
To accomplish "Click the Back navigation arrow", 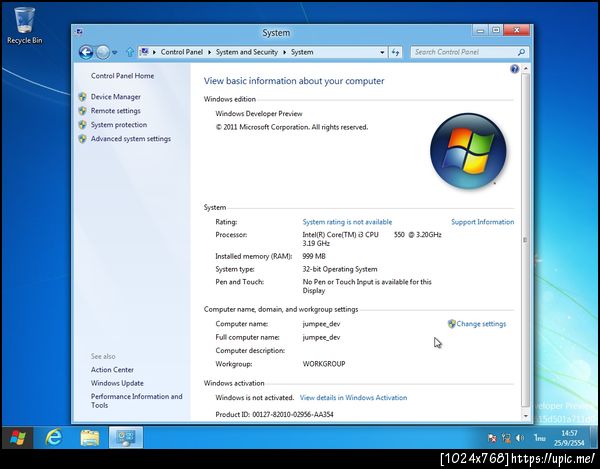I will tap(86, 52).
